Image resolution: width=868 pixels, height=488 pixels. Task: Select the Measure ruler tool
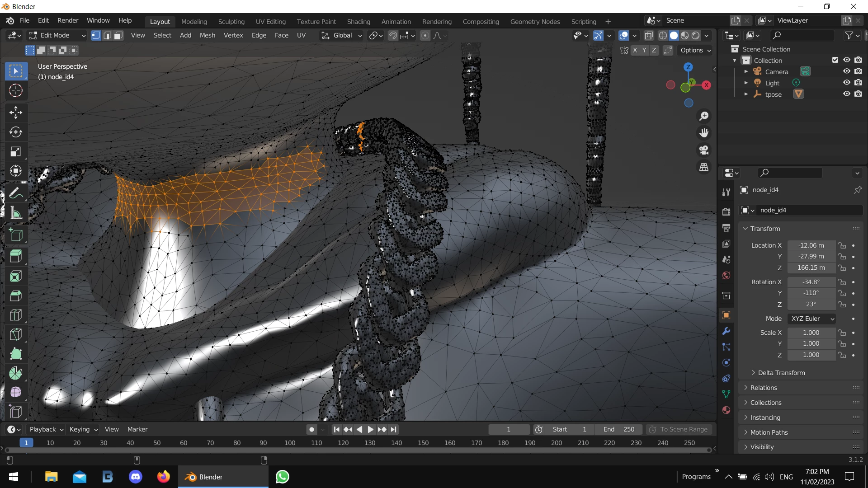tap(16, 213)
